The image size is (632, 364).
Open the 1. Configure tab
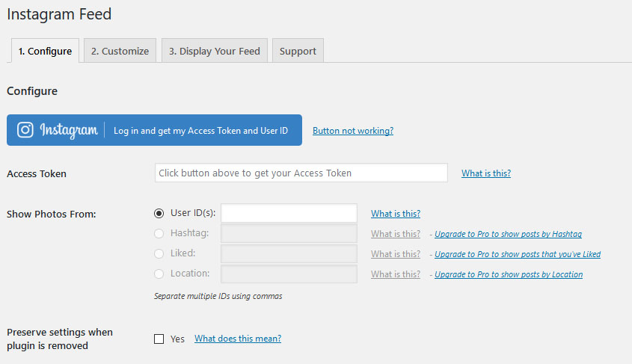pyautogui.click(x=45, y=51)
